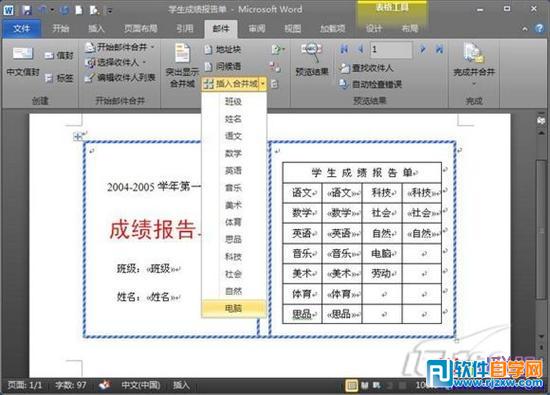The width and height of the screenshot is (550, 395).
Task: Insert an 地址块 address block
Action: (x=223, y=49)
